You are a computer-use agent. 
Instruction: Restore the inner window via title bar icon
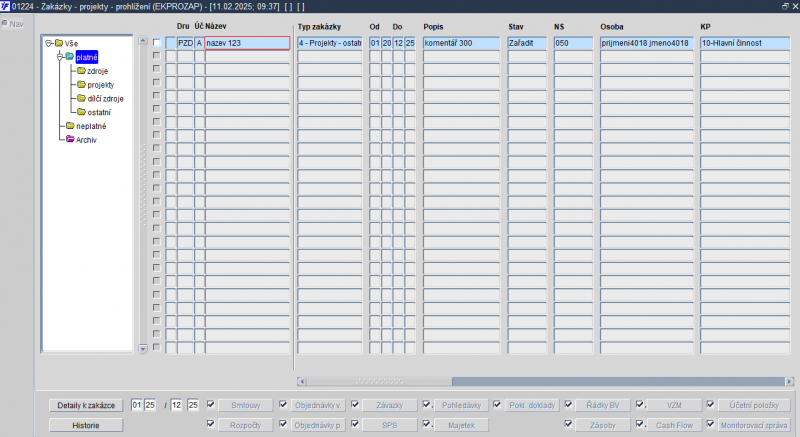click(786, 6)
